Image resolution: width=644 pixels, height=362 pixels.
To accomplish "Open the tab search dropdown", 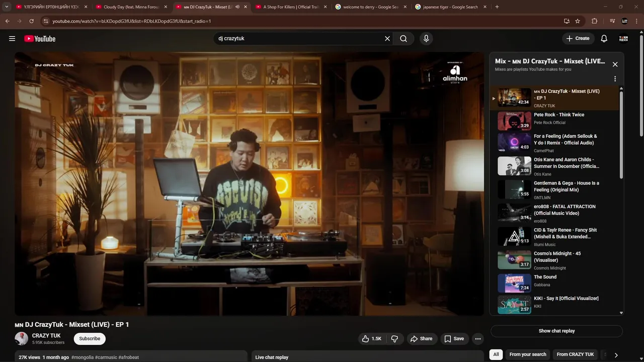I will click(x=7, y=7).
